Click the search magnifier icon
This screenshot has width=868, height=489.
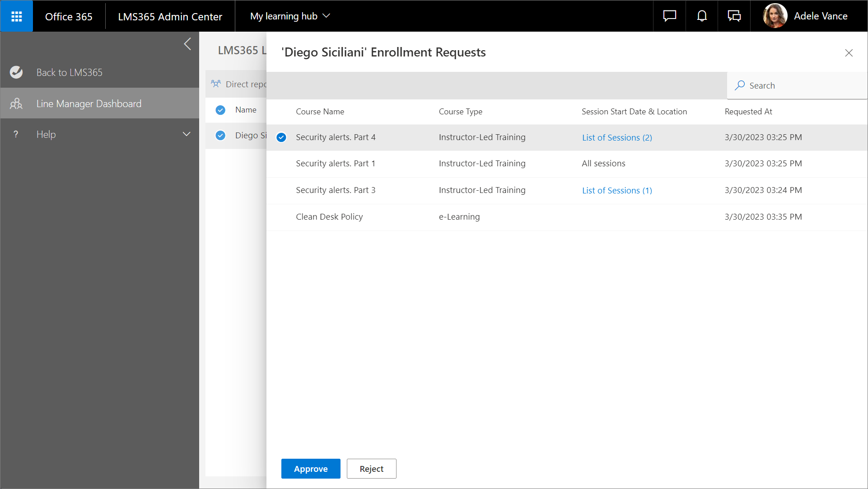pos(740,85)
